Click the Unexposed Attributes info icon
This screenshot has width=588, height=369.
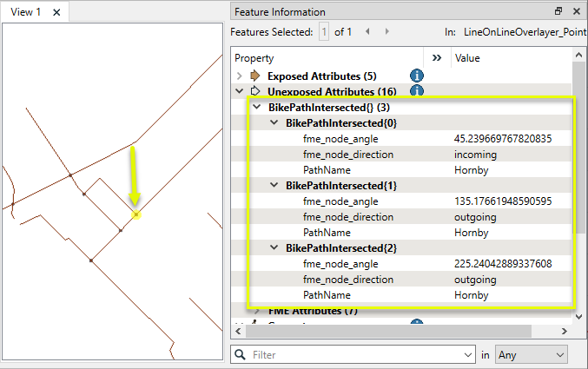pos(417,91)
